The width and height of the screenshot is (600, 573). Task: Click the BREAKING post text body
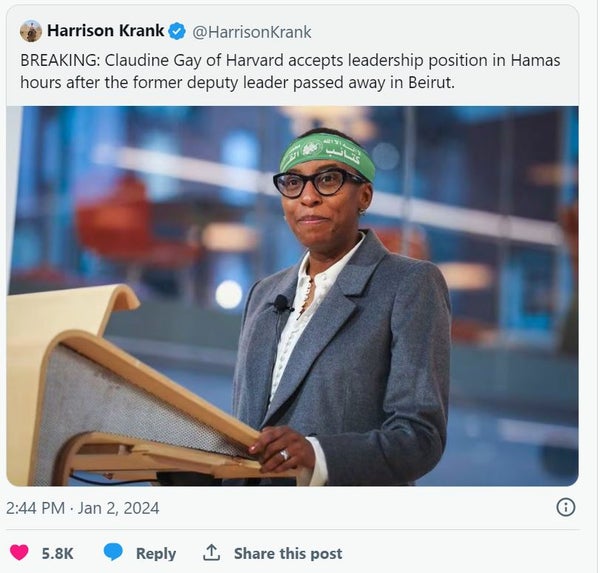click(290, 71)
